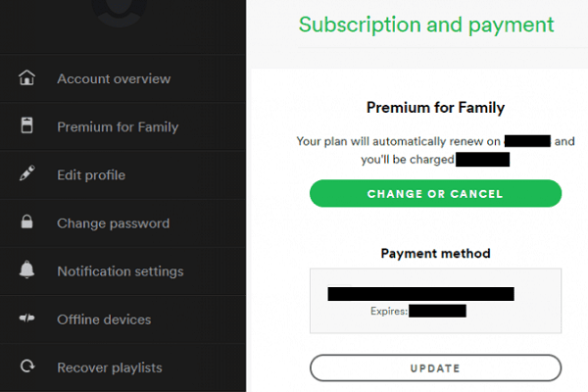588x392 pixels.
Task: Click the Edit profile pencil icon
Action: click(27, 174)
